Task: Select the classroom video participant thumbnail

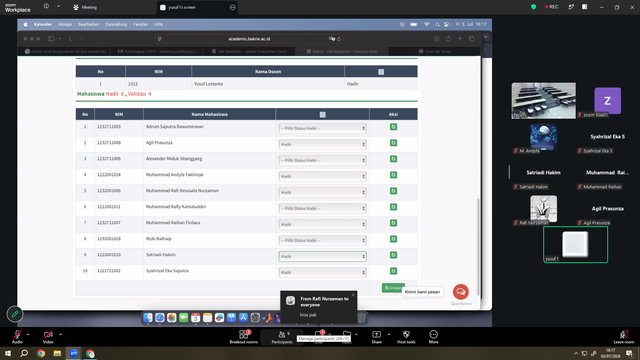Action: (x=544, y=101)
